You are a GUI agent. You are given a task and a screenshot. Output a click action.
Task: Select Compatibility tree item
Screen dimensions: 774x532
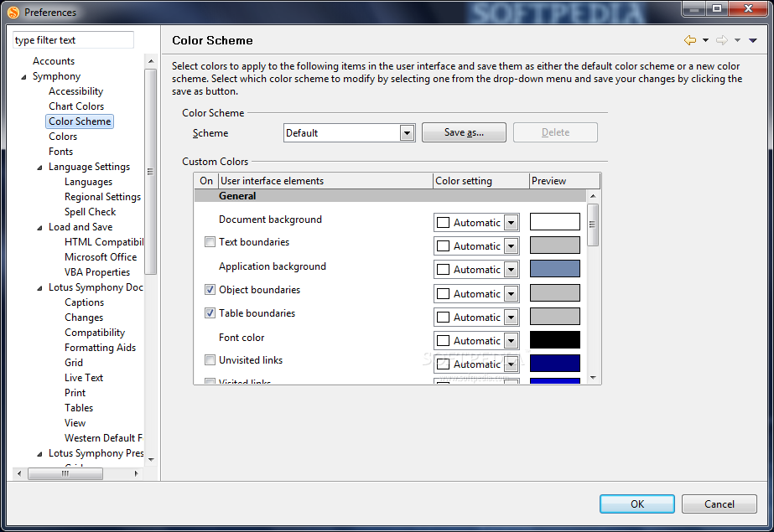[x=94, y=333]
